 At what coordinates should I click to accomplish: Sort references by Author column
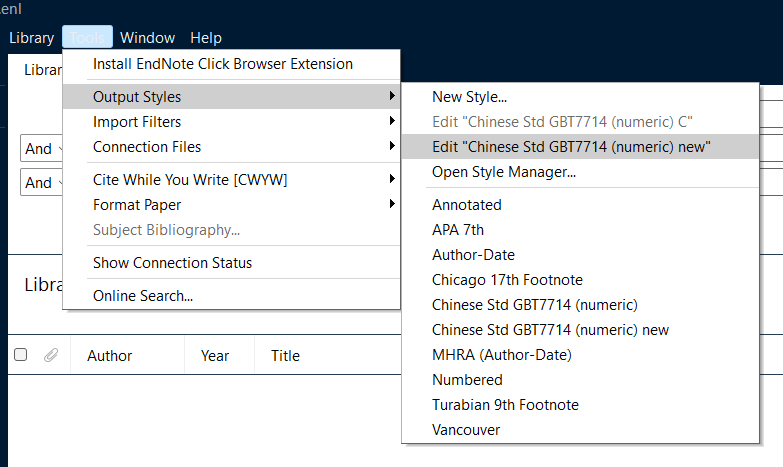109,356
